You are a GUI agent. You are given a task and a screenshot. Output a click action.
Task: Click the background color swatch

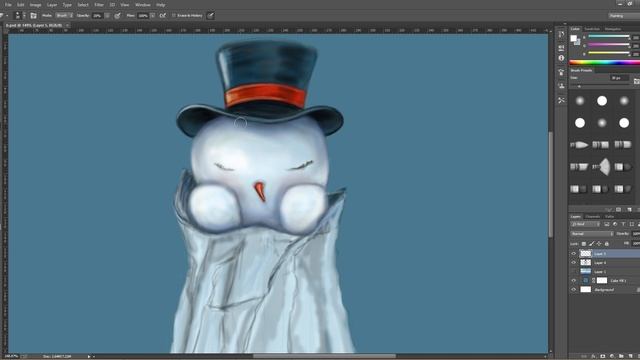(x=578, y=42)
